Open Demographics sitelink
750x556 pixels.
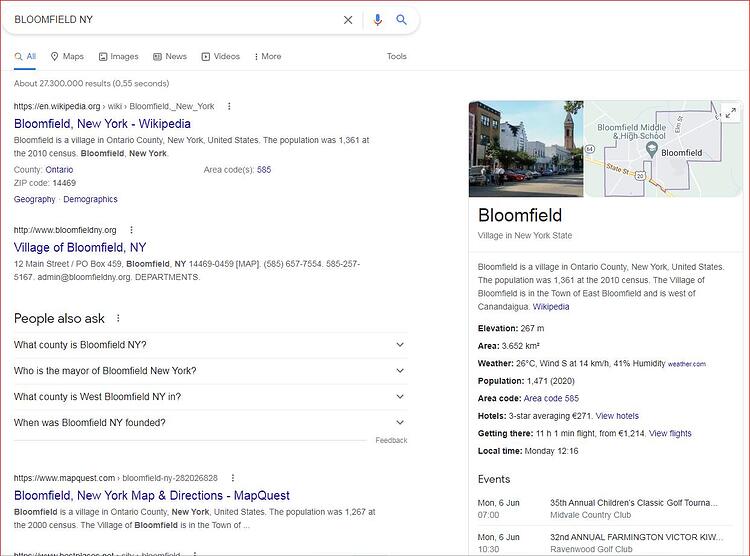tap(90, 199)
